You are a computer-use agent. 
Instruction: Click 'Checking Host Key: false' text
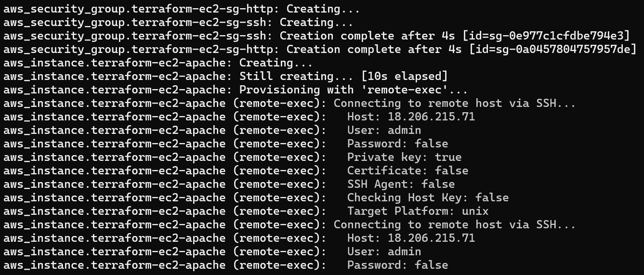point(428,198)
